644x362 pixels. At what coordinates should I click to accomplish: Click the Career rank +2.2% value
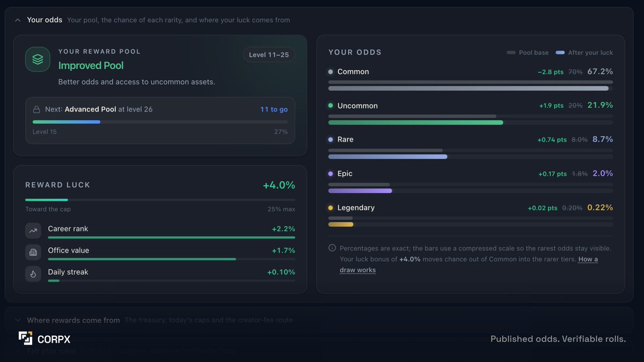(x=283, y=229)
